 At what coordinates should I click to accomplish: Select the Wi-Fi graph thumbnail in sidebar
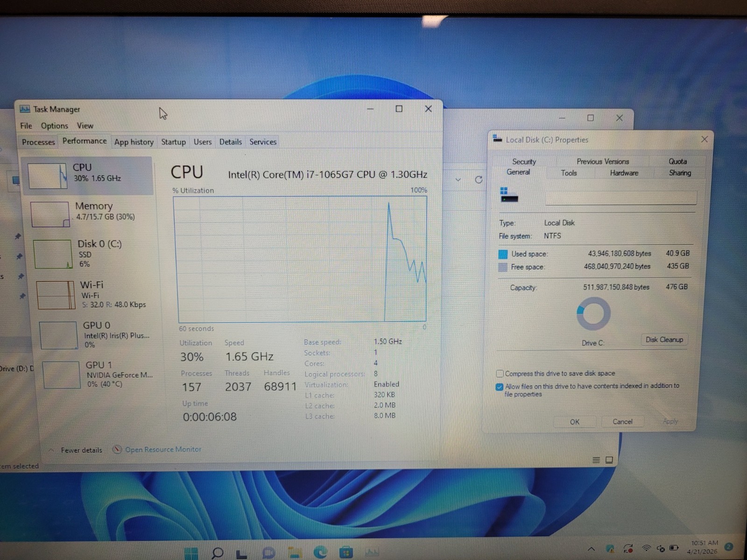(x=56, y=295)
